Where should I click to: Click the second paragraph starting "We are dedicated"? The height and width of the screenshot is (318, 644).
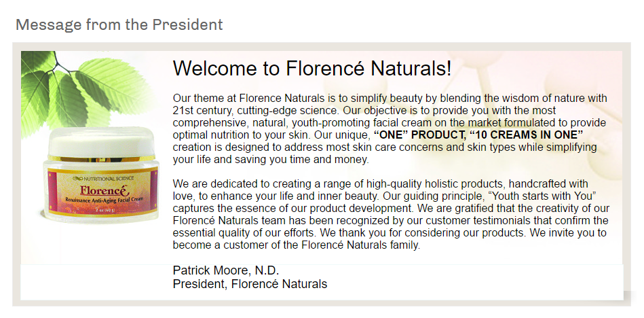pyautogui.click(x=391, y=214)
